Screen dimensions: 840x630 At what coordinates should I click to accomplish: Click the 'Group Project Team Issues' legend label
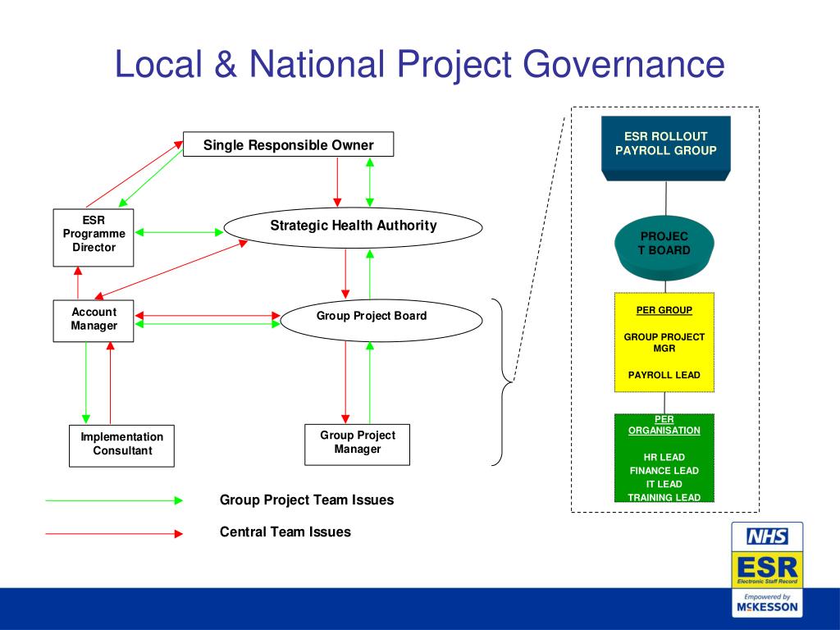coord(307,500)
